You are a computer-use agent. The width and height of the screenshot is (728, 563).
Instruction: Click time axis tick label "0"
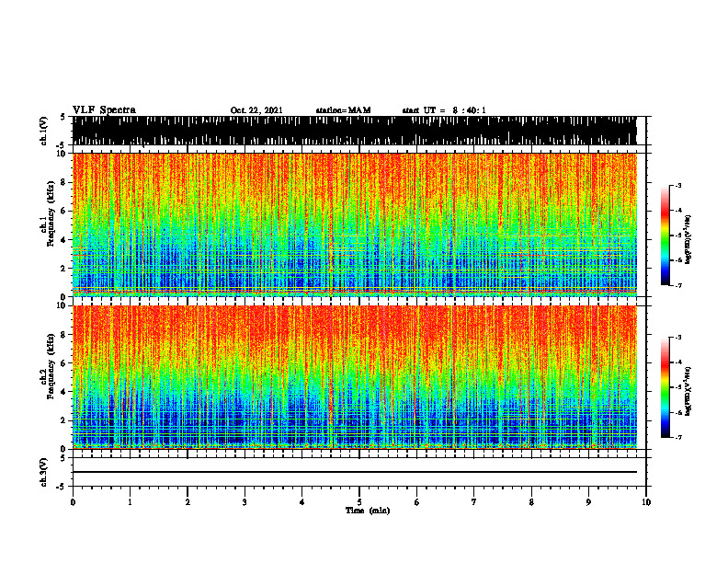click(73, 502)
